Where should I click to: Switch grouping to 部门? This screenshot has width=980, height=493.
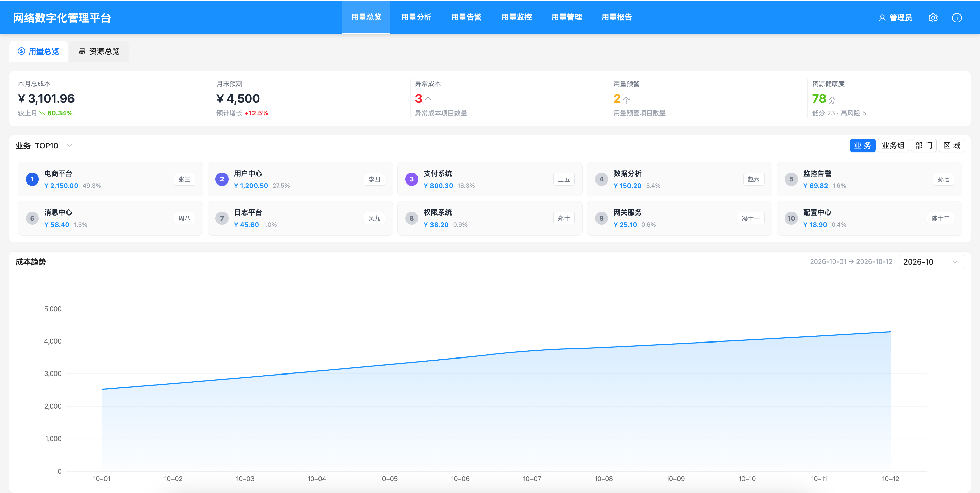[923, 145]
